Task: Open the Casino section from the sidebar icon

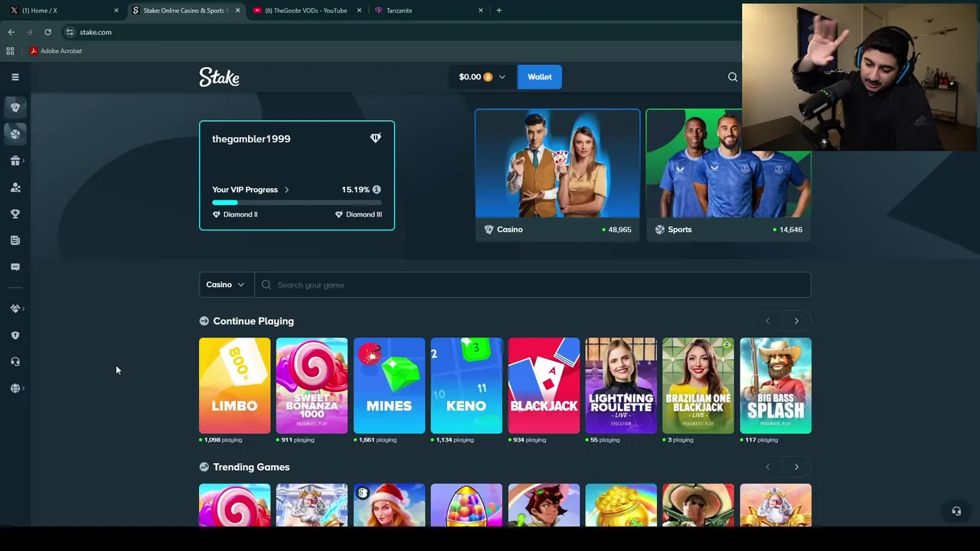Action: (15, 107)
